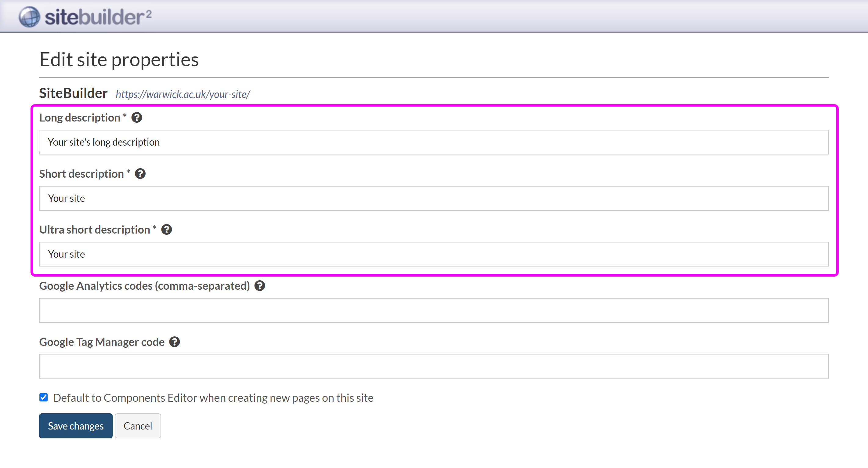Open help icon beside Ultra short description
The image size is (868, 468).
tap(166, 230)
